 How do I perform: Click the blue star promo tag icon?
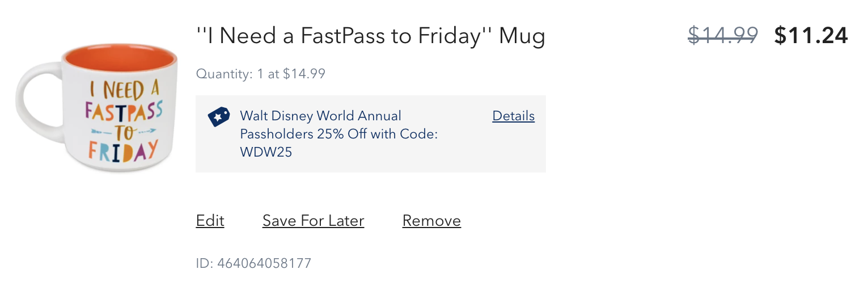[x=219, y=116]
